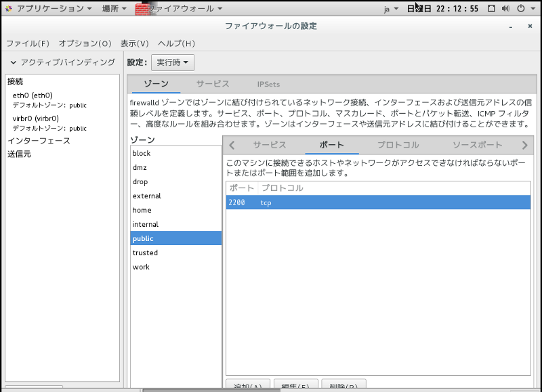Viewport: 542px width, 392px height.
Task: Open the 実行時 configuration dropdown
Action: 173,62
